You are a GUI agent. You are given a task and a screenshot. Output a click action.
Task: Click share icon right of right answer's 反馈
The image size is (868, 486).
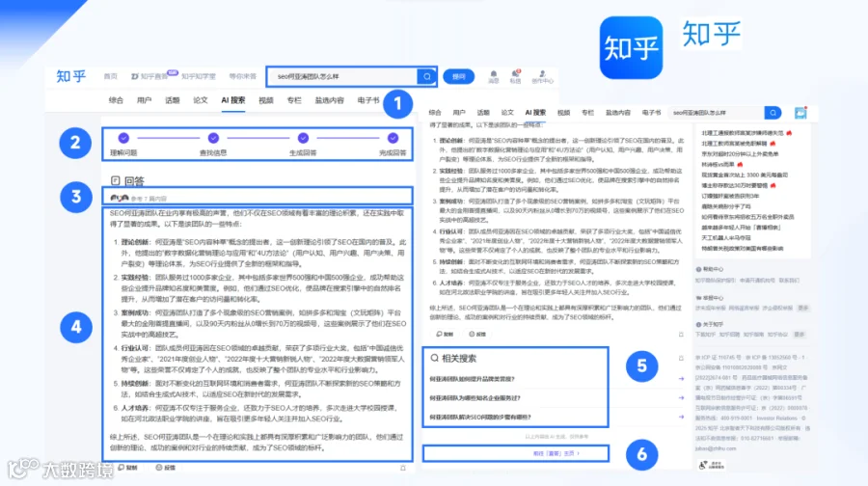[x=681, y=335]
